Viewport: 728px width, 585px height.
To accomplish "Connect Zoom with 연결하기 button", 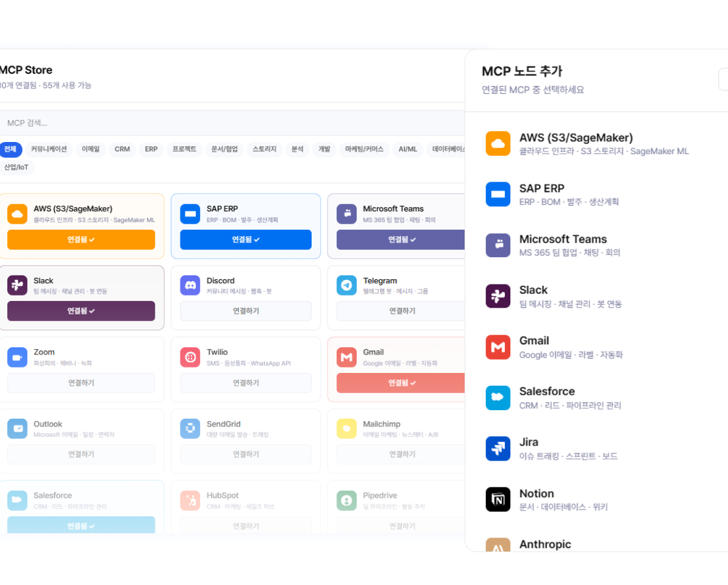I will [81, 383].
